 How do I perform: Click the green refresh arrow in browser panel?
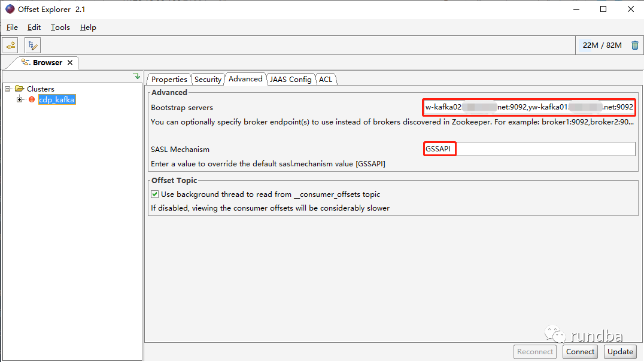coord(137,76)
